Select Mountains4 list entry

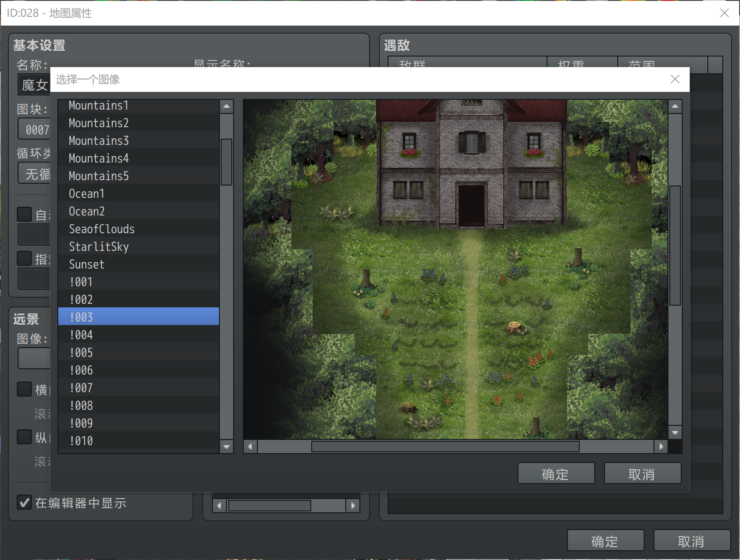point(139,158)
